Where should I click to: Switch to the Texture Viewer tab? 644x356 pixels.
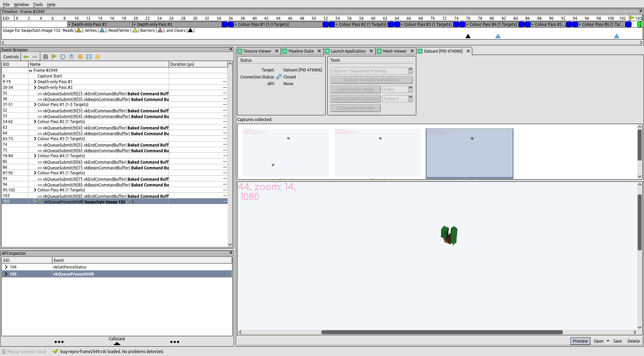click(257, 51)
